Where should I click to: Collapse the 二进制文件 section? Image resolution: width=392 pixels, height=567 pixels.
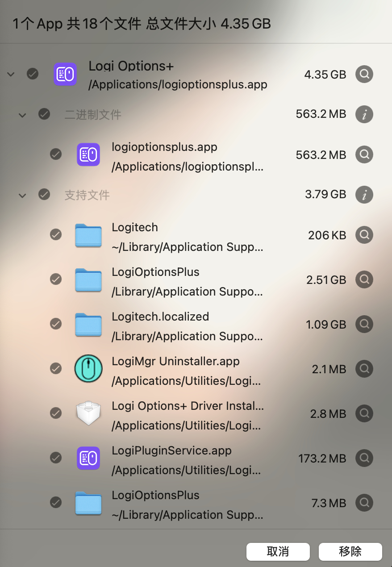click(x=22, y=115)
